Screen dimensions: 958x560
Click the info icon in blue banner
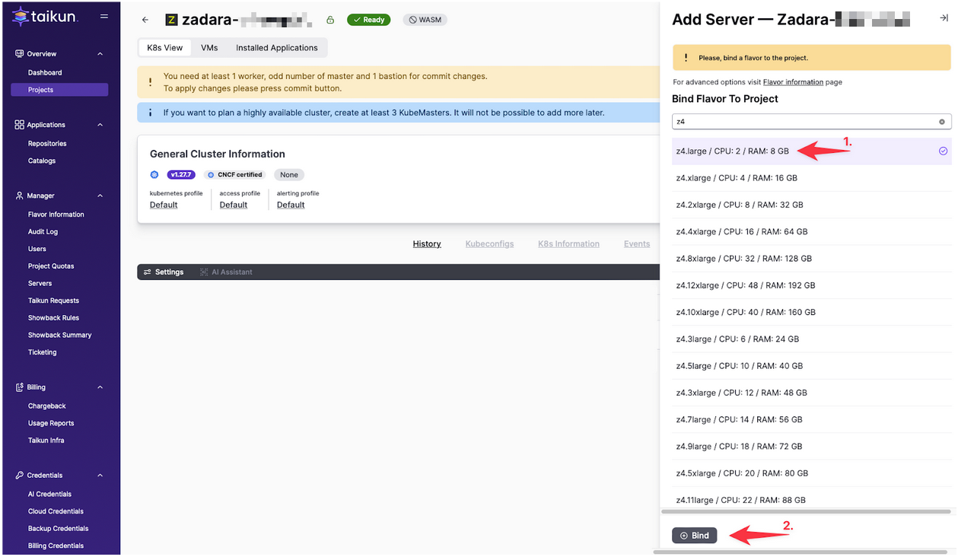point(150,113)
